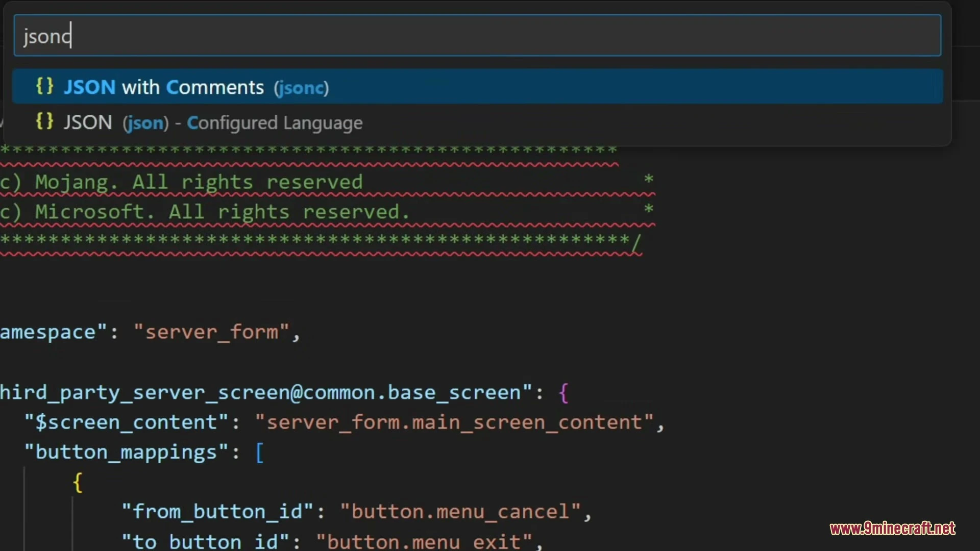Click the braces icon beside JSON with Comments

[45, 86]
